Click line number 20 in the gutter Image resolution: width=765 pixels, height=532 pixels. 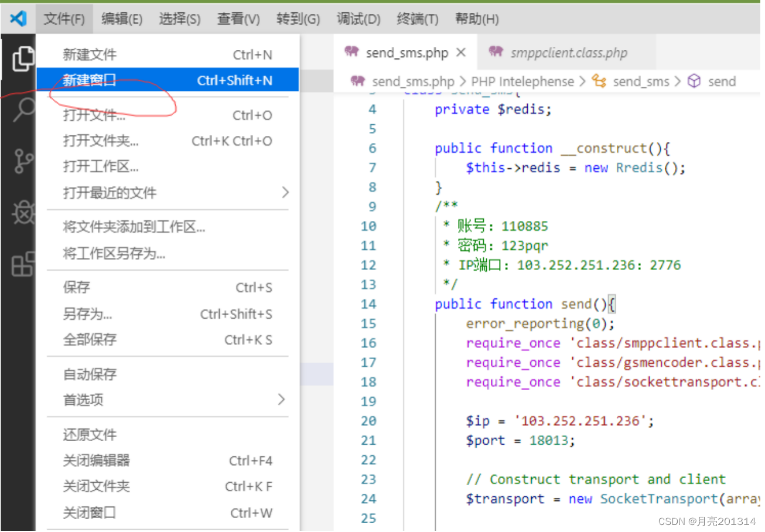[x=368, y=421]
